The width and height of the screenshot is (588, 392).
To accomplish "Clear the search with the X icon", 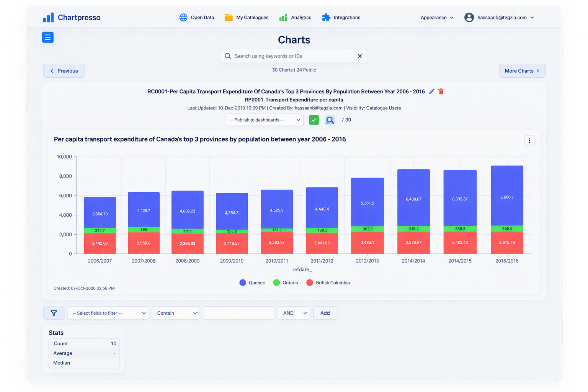I will 360,56.
